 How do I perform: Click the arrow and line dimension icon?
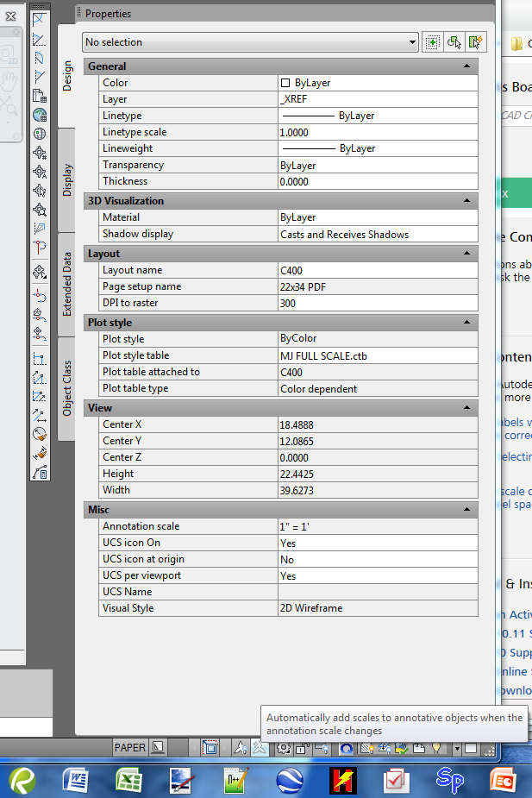pos(40,415)
